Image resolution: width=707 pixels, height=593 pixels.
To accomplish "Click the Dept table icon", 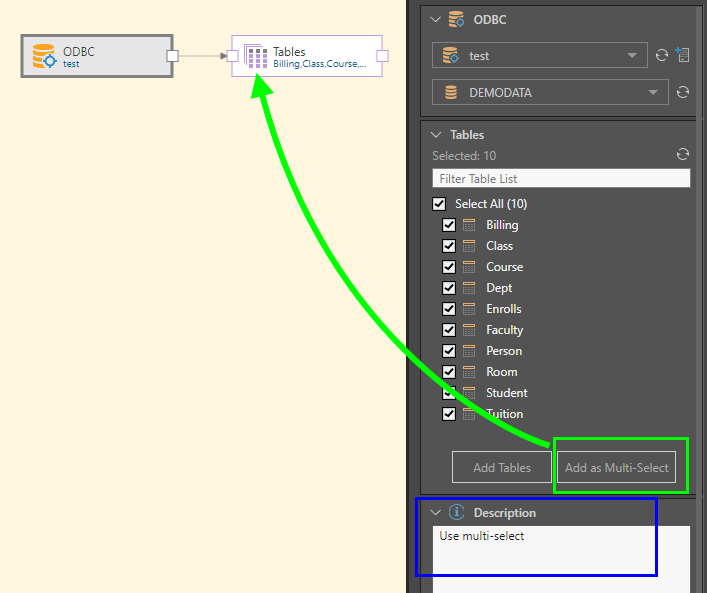I will [469, 288].
